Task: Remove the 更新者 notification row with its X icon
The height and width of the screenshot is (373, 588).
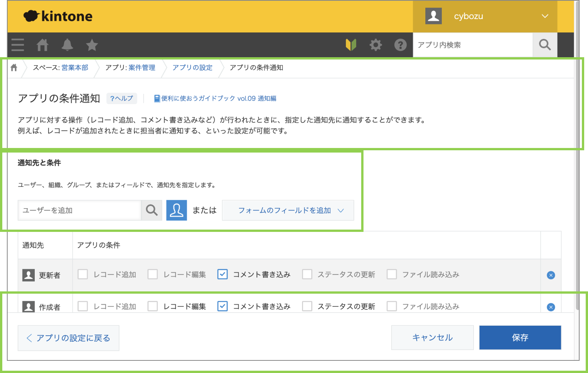Action: (x=551, y=275)
